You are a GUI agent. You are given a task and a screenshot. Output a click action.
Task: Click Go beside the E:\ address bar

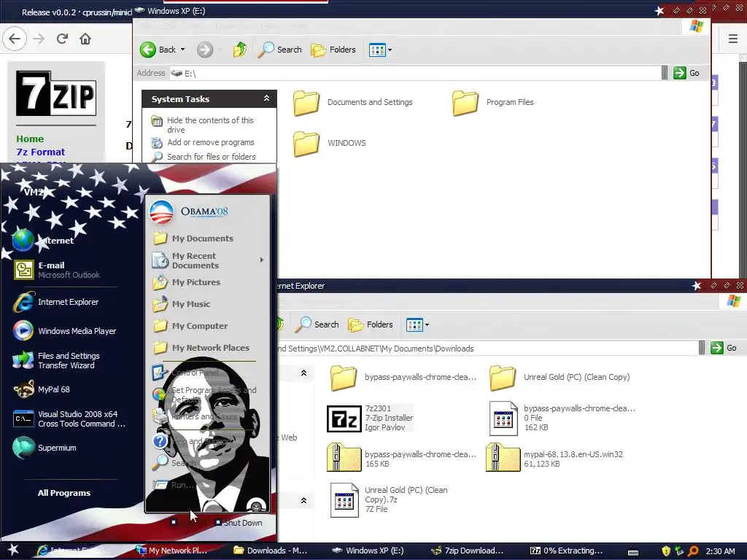click(x=686, y=73)
